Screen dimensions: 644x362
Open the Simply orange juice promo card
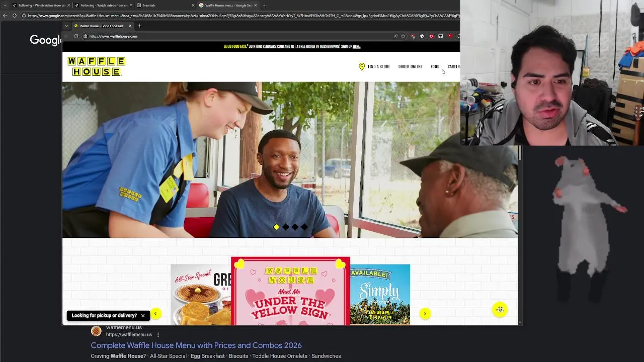click(380, 295)
